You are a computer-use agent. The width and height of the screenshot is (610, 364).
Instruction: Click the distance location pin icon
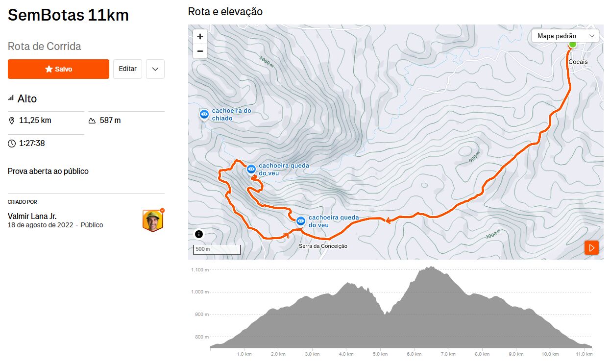pyautogui.click(x=12, y=121)
